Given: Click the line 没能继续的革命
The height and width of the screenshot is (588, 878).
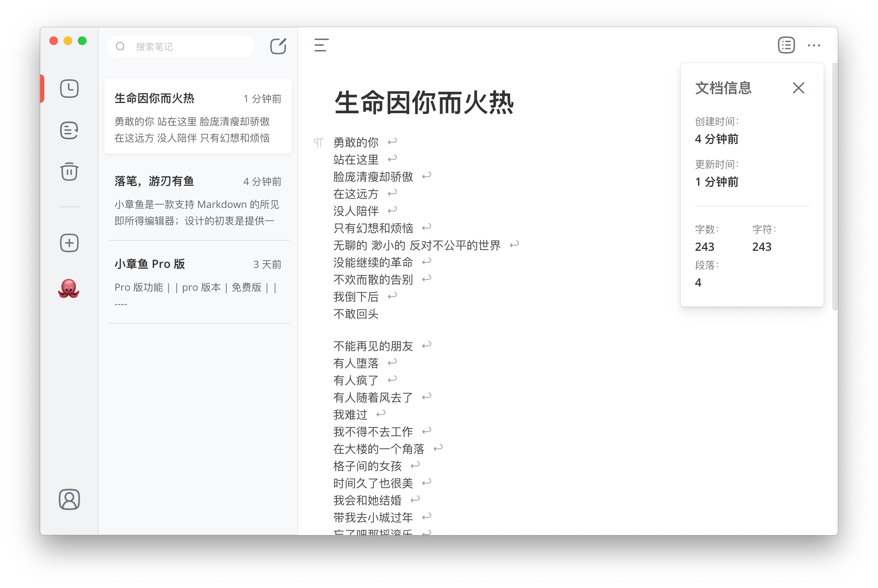Looking at the screenshot, I should click(373, 263).
